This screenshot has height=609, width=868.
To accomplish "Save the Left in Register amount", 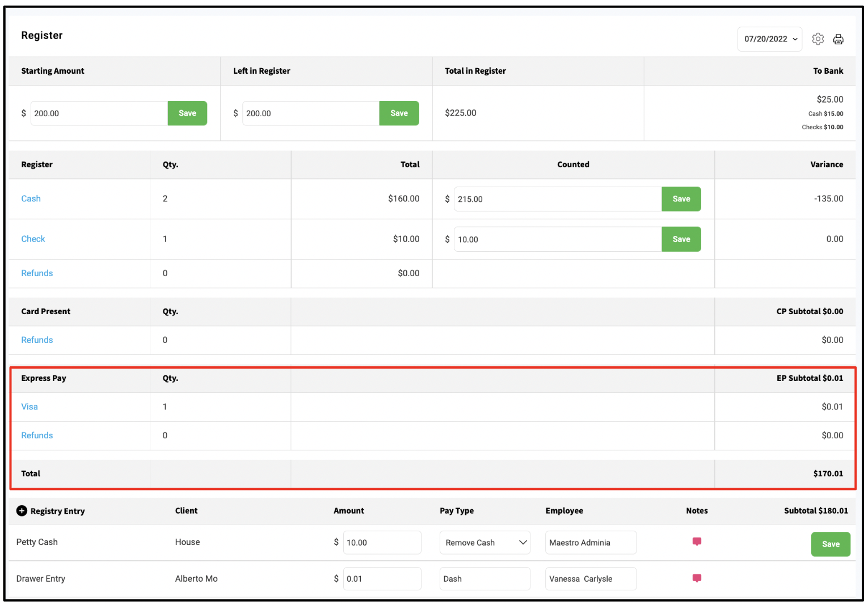I will point(399,113).
